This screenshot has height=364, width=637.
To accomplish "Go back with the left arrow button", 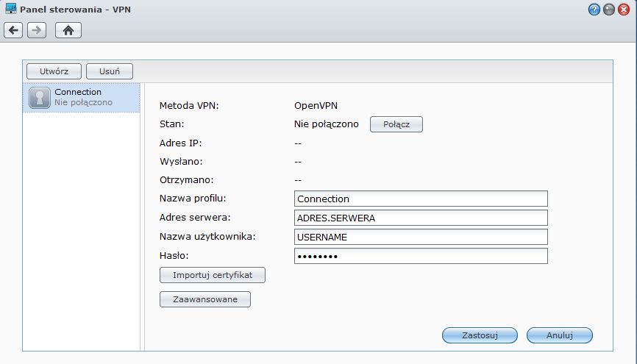I will [x=13, y=30].
